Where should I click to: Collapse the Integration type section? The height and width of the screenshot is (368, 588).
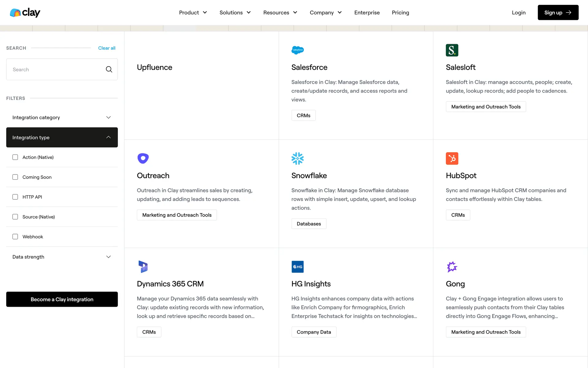pos(62,137)
